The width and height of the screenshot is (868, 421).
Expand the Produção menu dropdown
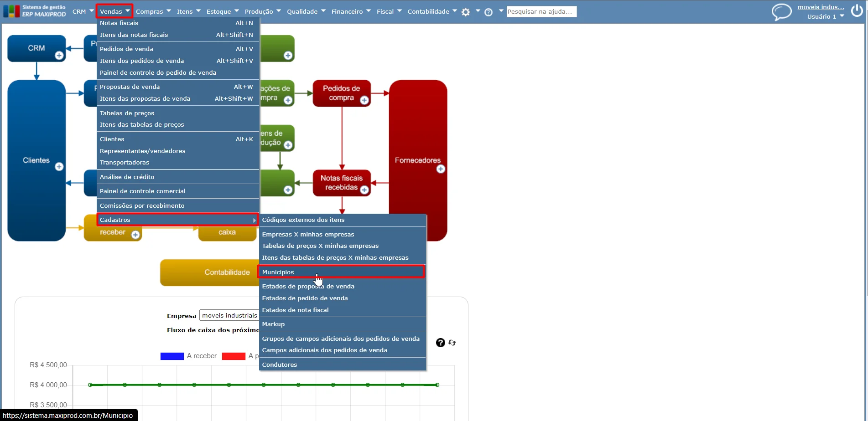coord(263,11)
